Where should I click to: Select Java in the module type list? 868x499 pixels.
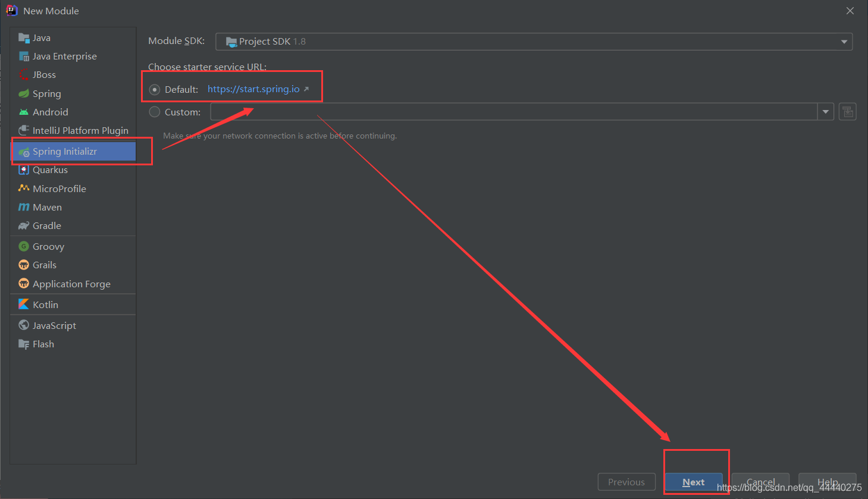[x=73, y=38]
